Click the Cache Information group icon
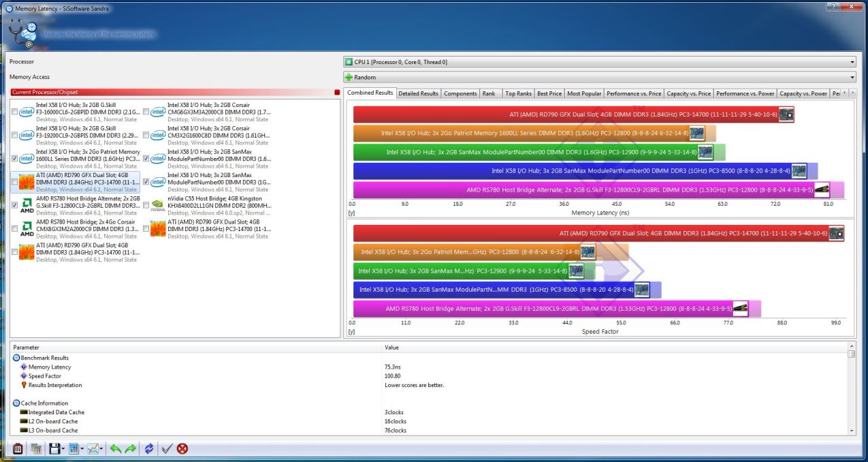Image resolution: width=868 pixels, height=462 pixels. 16,403
